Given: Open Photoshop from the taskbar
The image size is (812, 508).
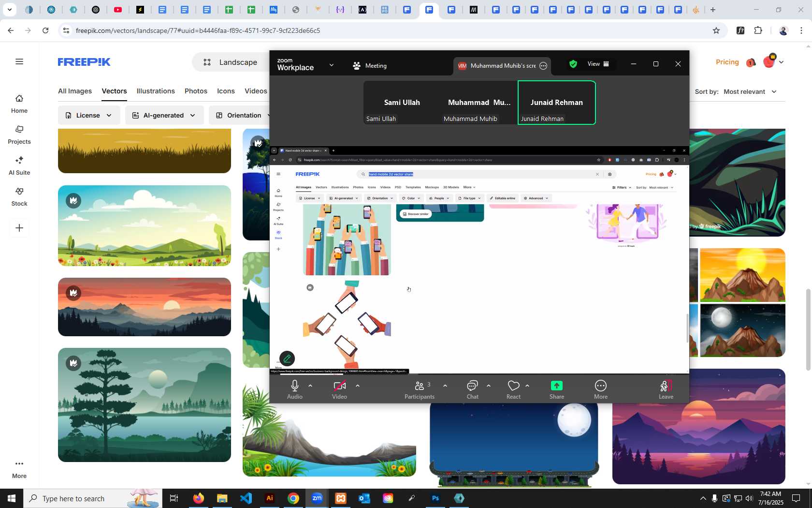Looking at the screenshot, I should 435,498.
